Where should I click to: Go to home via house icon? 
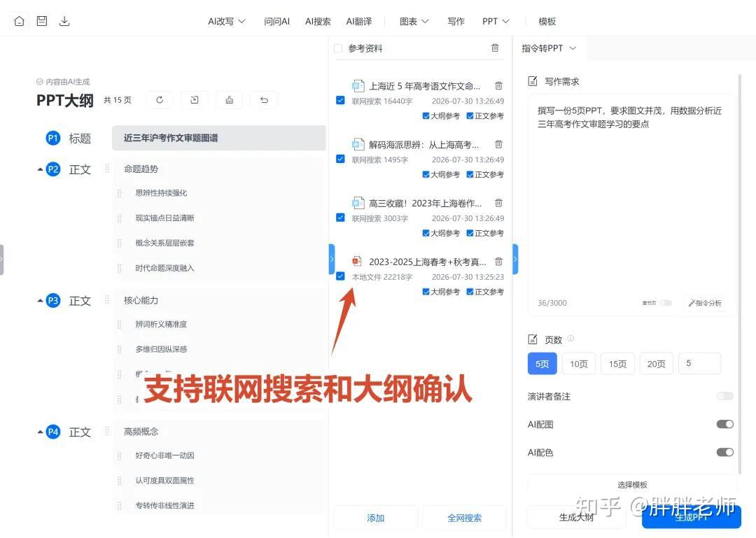point(20,21)
